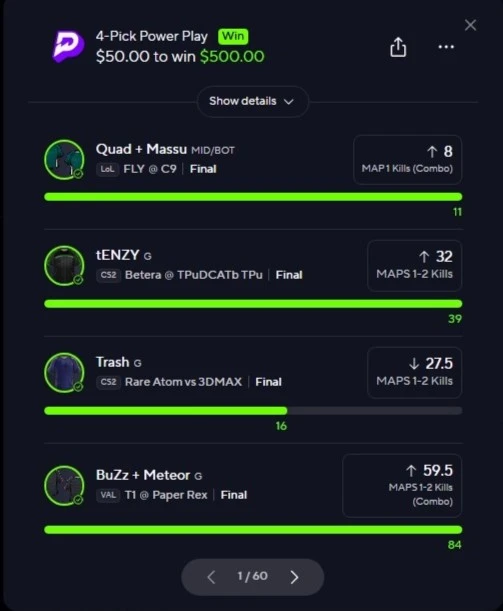Click the LoL game tag

click(x=108, y=169)
